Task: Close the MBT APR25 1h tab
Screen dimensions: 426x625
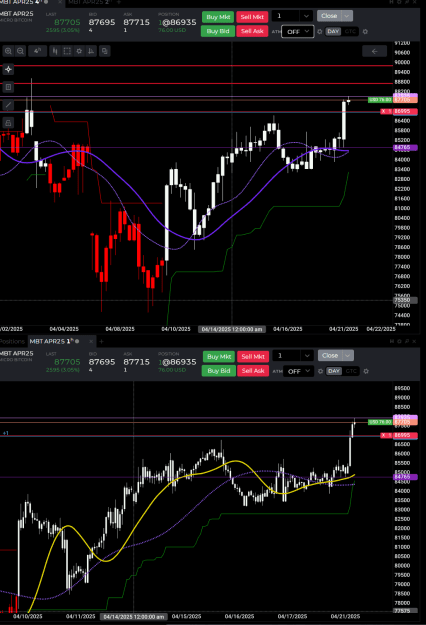Action: pos(91,342)
